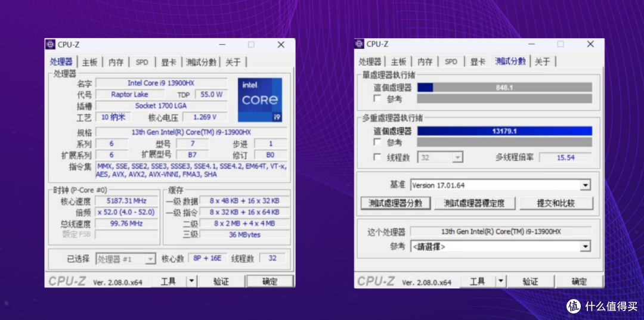
Task: Click the CPU-Z app icon in right window title bar
Action: pos(360,44)
